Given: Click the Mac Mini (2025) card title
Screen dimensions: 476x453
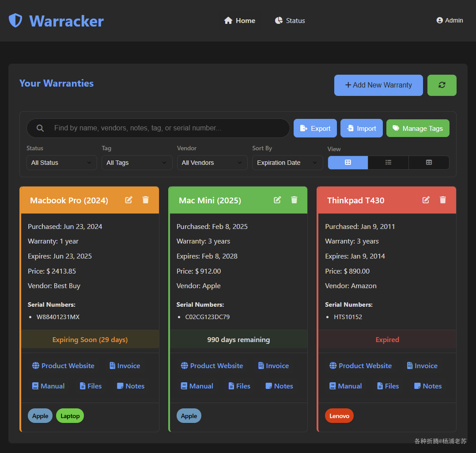Looking at the screenshot, I should tap(210, 201).
